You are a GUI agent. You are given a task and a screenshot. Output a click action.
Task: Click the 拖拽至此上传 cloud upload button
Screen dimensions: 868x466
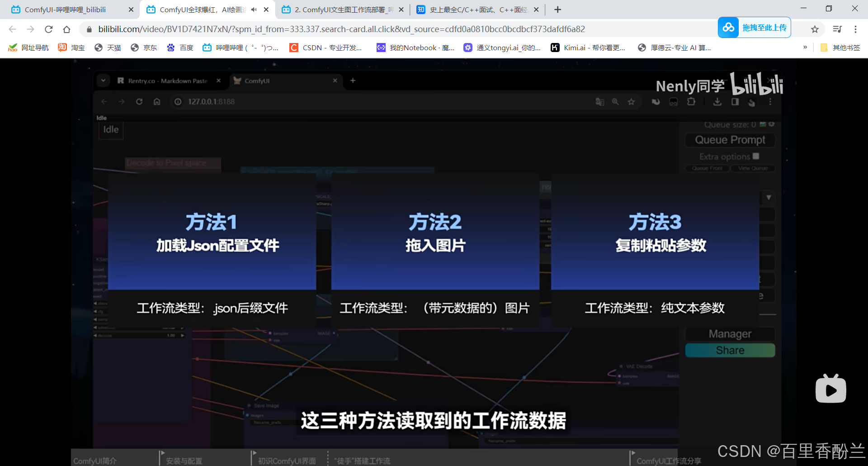point(754,28)
